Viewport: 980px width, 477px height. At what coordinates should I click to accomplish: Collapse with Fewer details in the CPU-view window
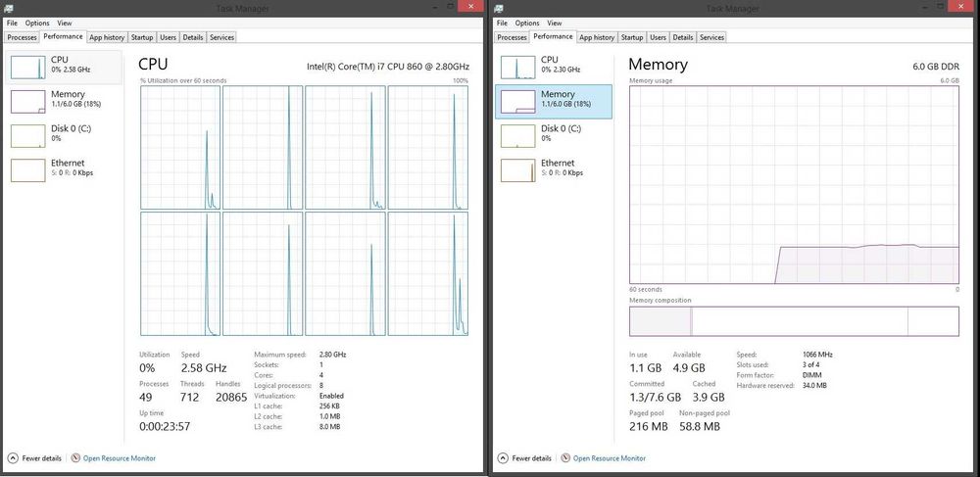pos(34,457)
